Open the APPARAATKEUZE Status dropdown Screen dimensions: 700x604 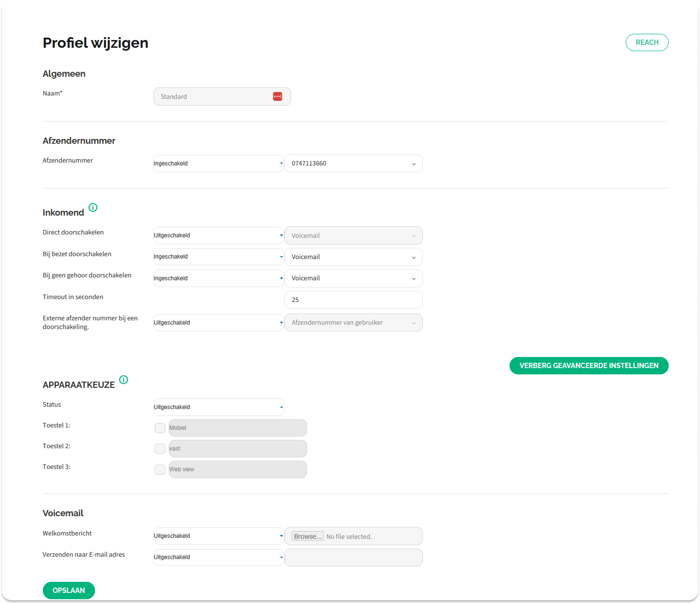click(x=218, y=407)
